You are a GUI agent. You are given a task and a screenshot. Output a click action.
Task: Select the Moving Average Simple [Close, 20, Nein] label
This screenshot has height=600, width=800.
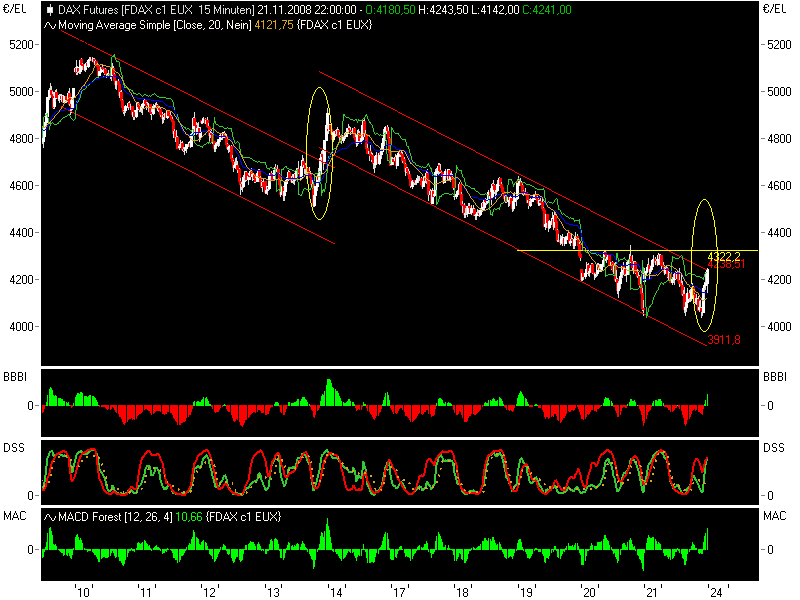(155, 25)
